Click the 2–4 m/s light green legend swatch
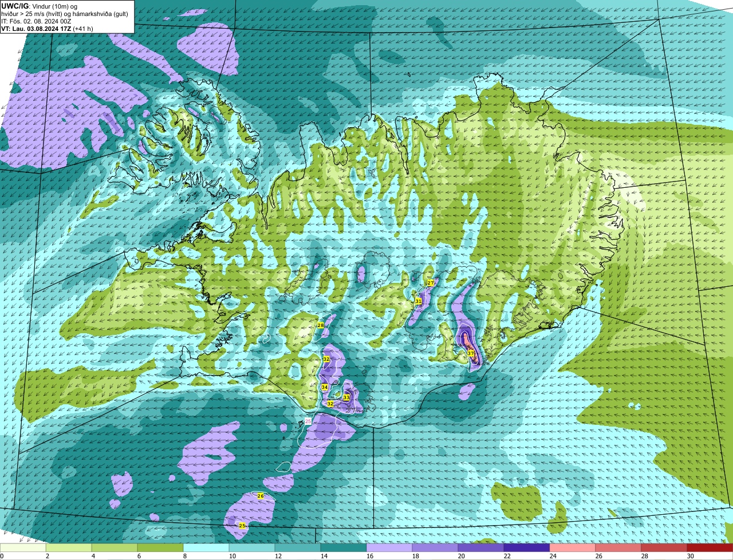Viewport: 733px width, 560px height. pos(69,547)
